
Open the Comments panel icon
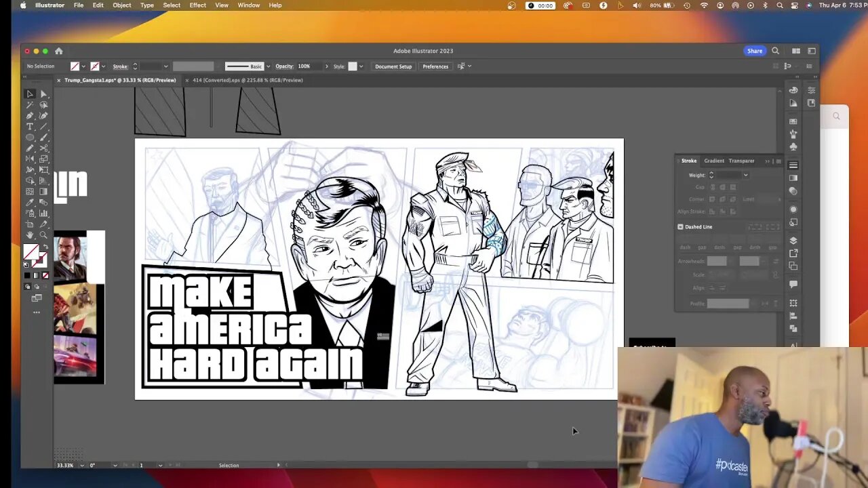pos(793,285)
